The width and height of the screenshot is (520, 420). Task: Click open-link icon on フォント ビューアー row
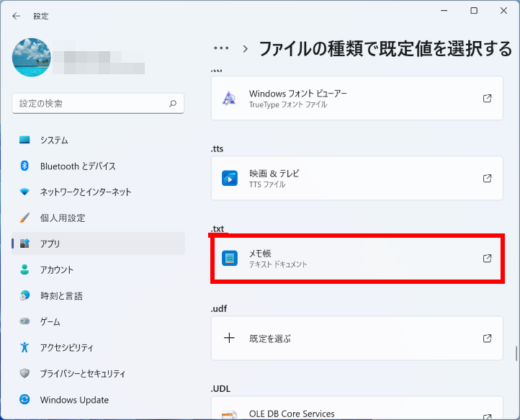tap(487, 98)
